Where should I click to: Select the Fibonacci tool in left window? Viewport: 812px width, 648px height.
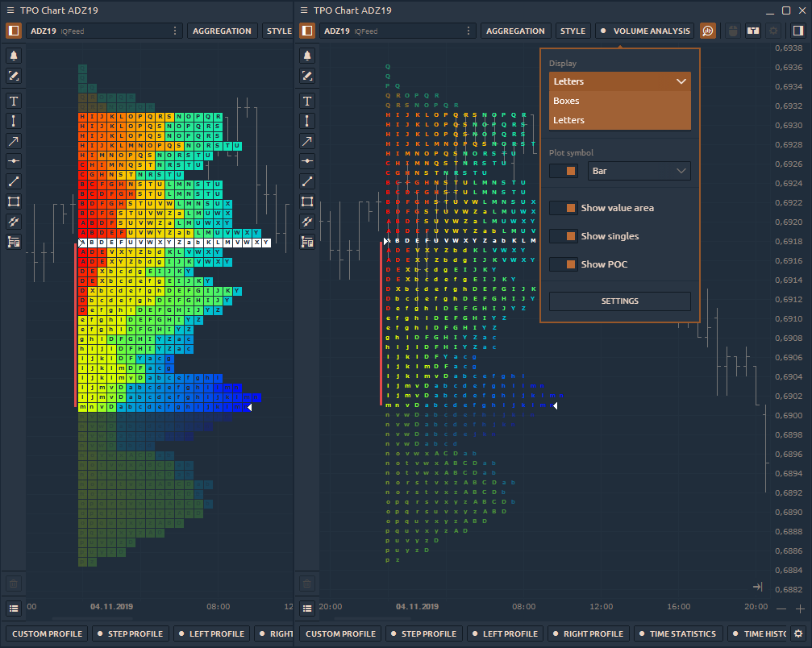14,222
